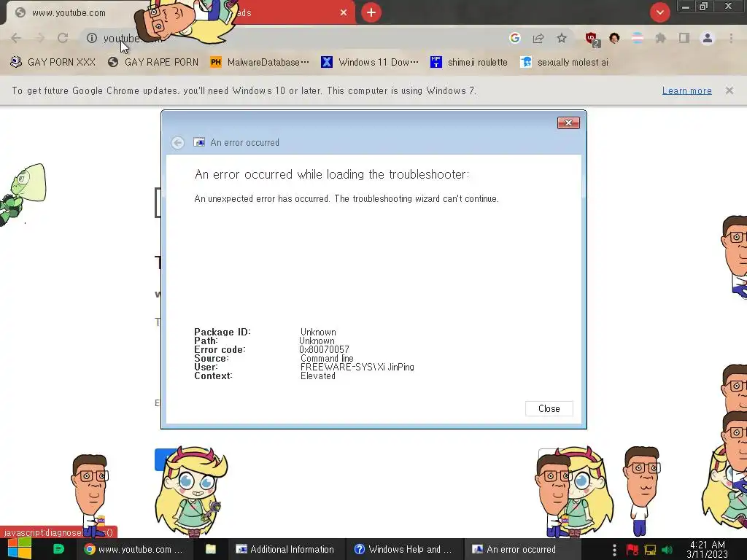Click the round face avatar extension icon
The image size is (747, 560).
coord(614,38)
